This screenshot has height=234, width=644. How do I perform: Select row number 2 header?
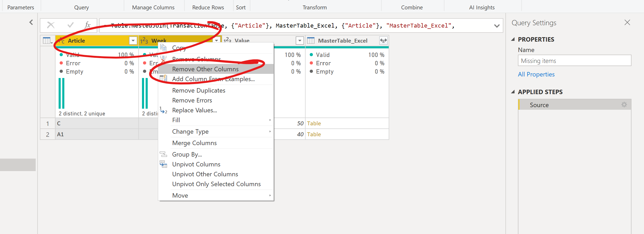pos(48,134)
